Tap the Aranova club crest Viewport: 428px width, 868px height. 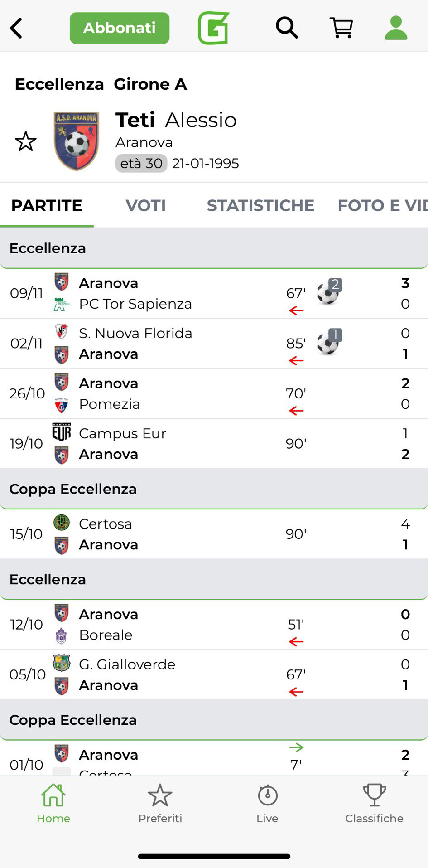point(76,141)
